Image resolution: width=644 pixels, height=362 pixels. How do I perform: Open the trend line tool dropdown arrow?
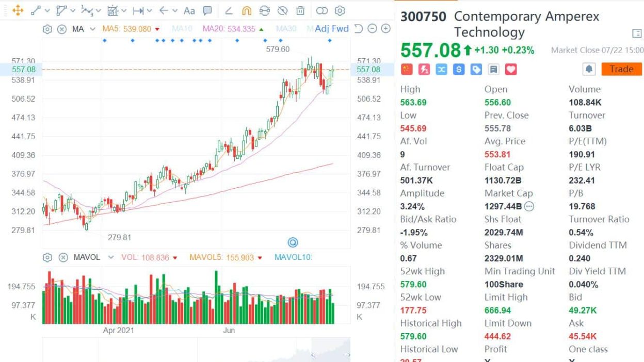(47, 10)
